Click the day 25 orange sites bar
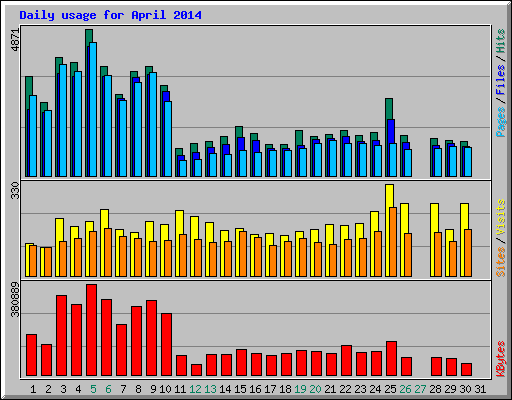Viewport: 512px width, 400px height. coord(393,242)
